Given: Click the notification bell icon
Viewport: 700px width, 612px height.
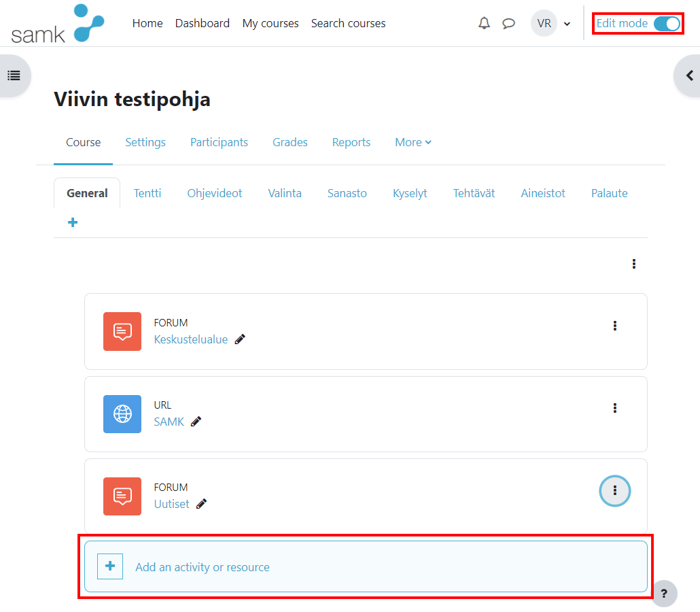Looking at the screenshot, I should click(x=484, y=23).
